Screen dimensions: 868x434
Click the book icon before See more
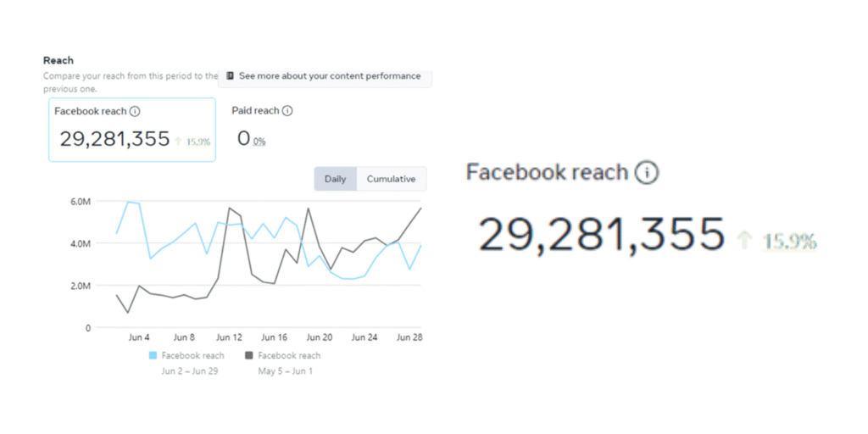click(230, 76)
